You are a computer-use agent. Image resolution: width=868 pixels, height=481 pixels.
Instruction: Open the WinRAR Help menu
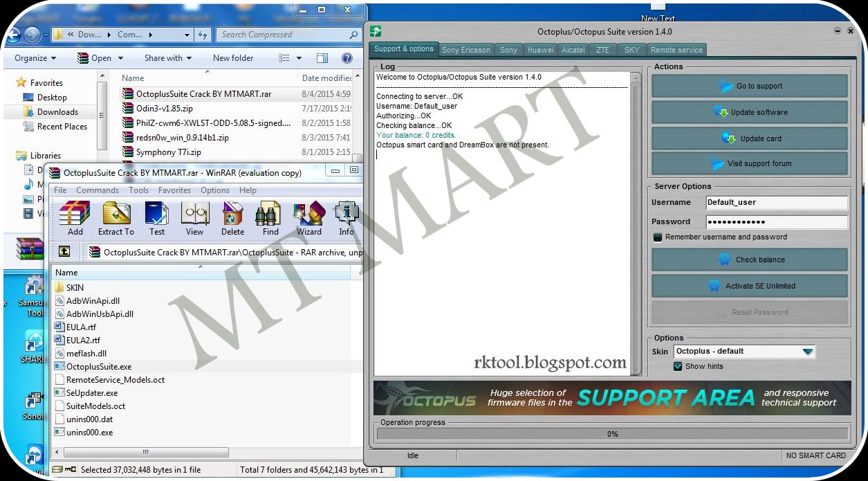(248, 190)
